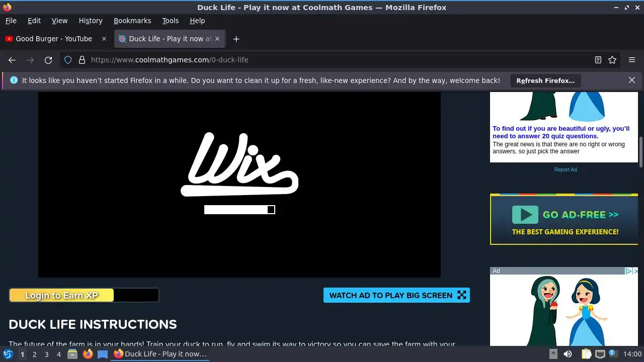Click the DUCK LIFE INSTRUCTIONS heading
This screenshot has height=362, width=644.
93,324
